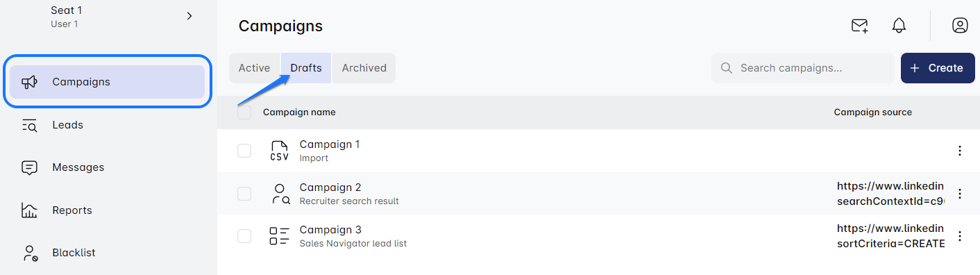Open the notifications bell icon
The image size is (980, 275).
pos(899,26)
